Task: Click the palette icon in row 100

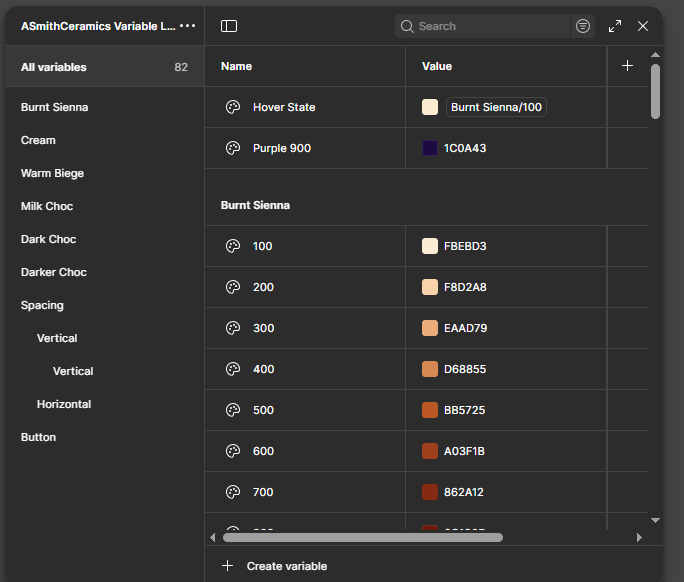Action: pyautogui.click(x=233, y=246)
